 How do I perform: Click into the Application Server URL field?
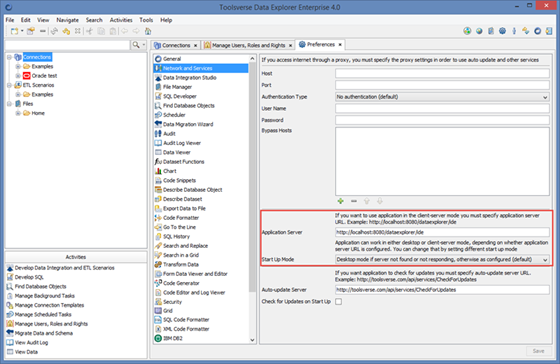[442, 232]
